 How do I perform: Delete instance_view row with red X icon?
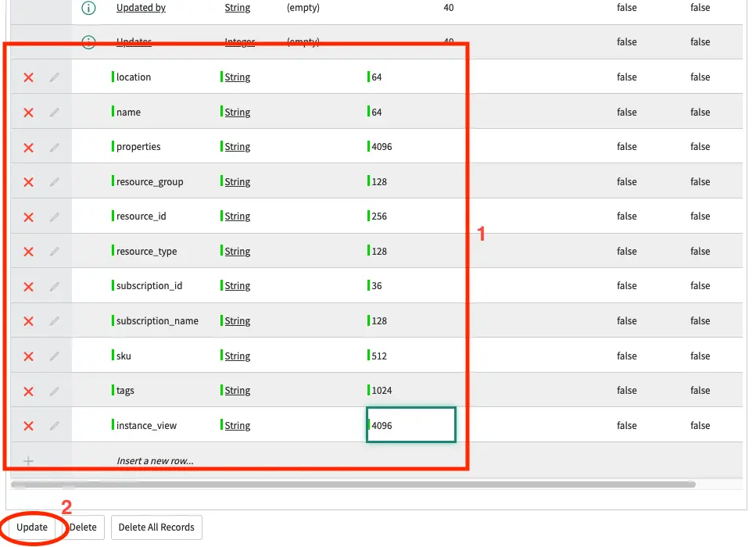point(29,426)
